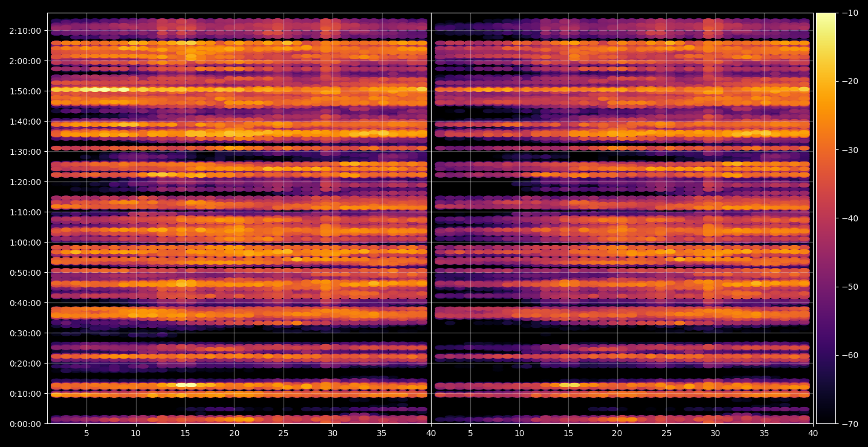Click the right heatmap's x-axis label 25

(x=666, y=433)
